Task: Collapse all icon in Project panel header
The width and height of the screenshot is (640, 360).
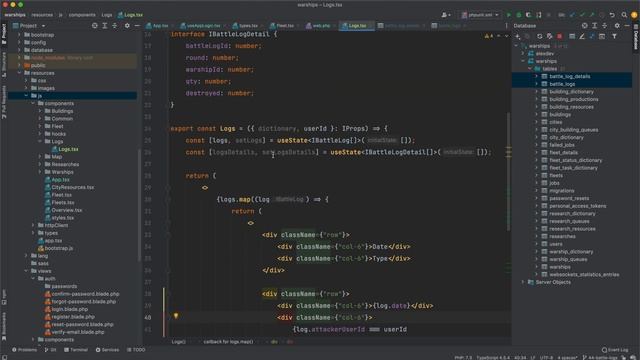Action: coord(114,25)
